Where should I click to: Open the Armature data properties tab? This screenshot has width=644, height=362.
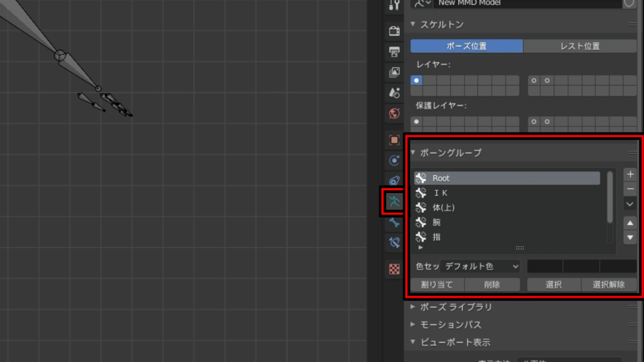pos(394,202)
